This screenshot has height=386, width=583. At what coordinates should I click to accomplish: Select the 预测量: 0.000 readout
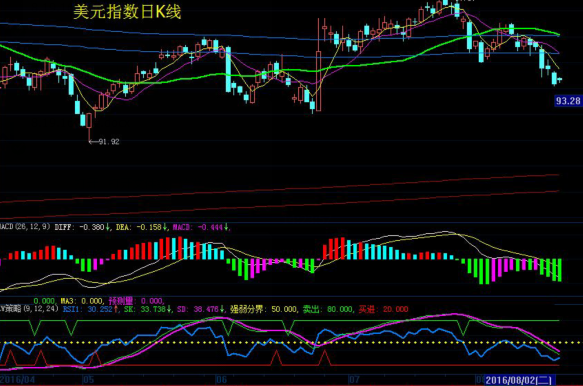coord(136,300)
